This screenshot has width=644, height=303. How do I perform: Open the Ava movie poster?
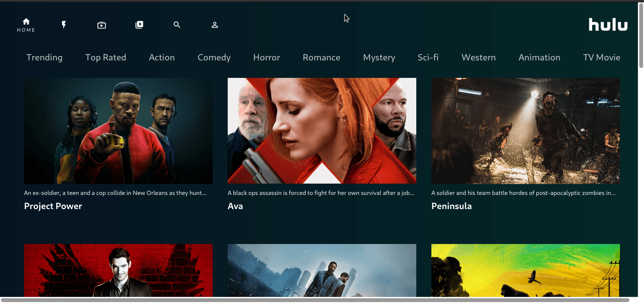(322, 131)
